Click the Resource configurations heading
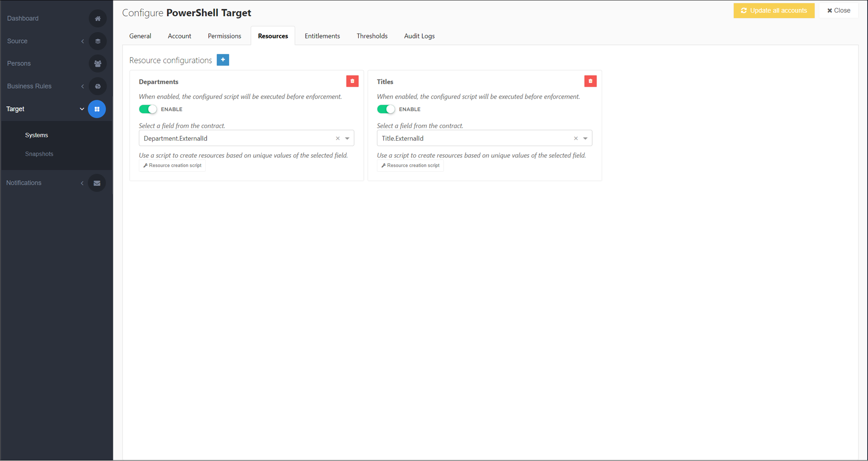The image size is (868, 461). click(x=170, y=60)
